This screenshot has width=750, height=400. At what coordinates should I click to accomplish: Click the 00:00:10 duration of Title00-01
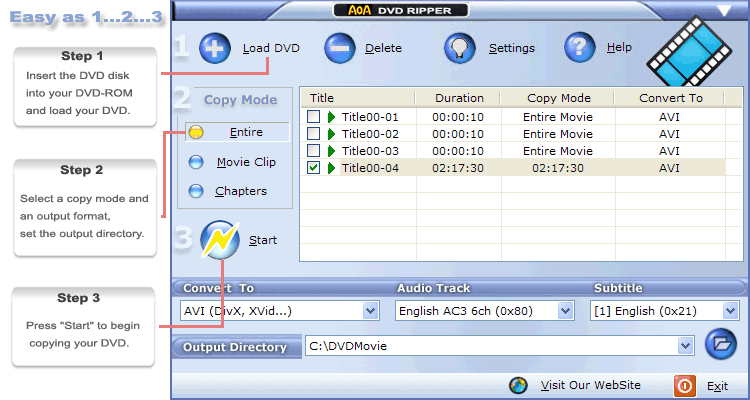[x=458, y=117]
